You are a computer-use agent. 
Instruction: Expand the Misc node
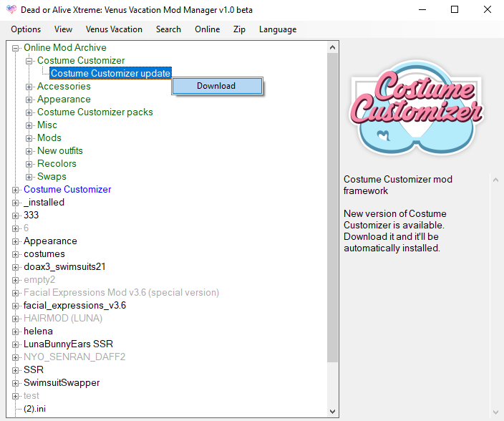click(x=29, y=125)
